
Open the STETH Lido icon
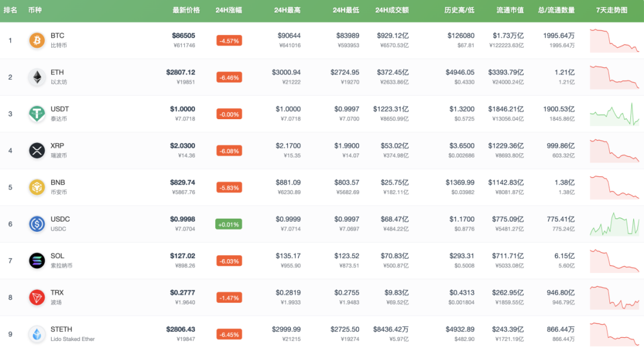click(x=37, y=334)
